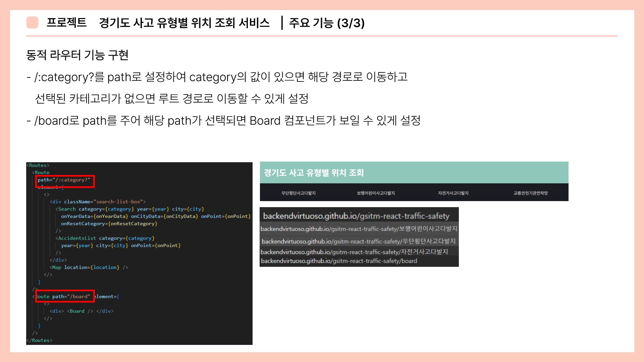
Task: Click the URL ending in 자전거사고다발지
Action: point(354,252)
